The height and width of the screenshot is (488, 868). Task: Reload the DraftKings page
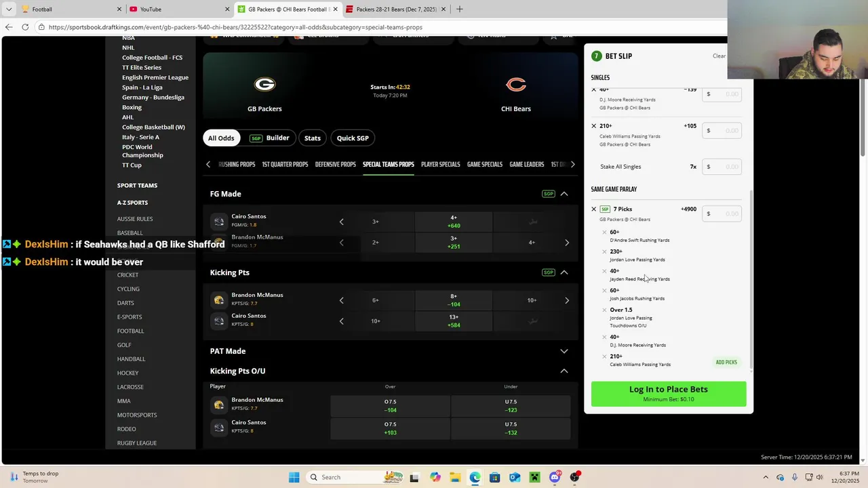[x=25, y=27]
